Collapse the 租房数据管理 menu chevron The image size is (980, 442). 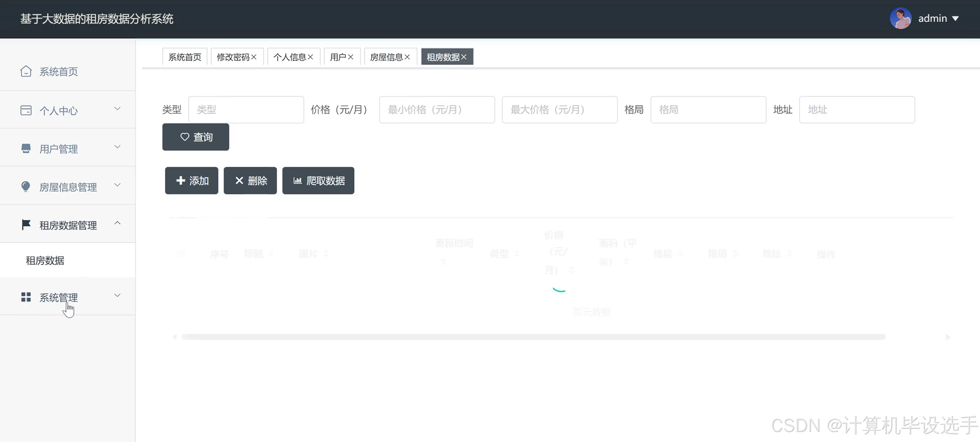[x=118, y=223]
